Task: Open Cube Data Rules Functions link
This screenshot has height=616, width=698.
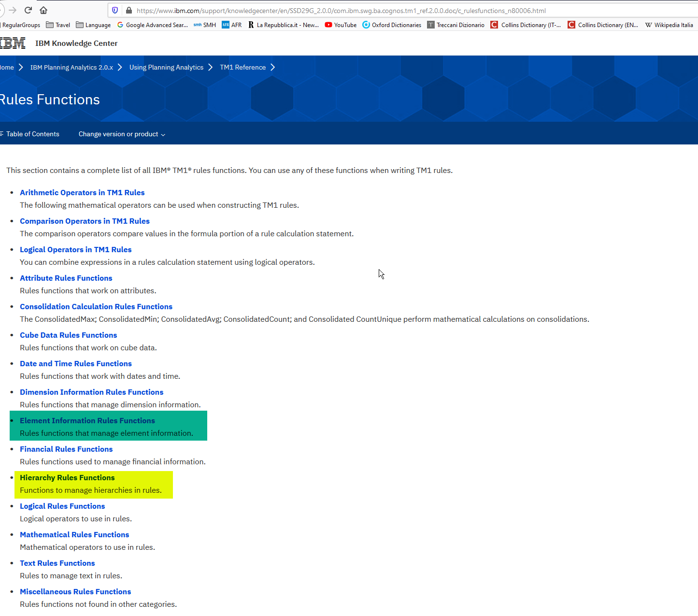Action: (68, 335)
